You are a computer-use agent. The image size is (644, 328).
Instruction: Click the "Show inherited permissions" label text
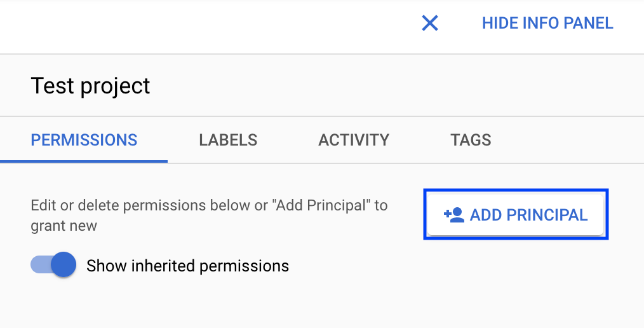point(187,266)
